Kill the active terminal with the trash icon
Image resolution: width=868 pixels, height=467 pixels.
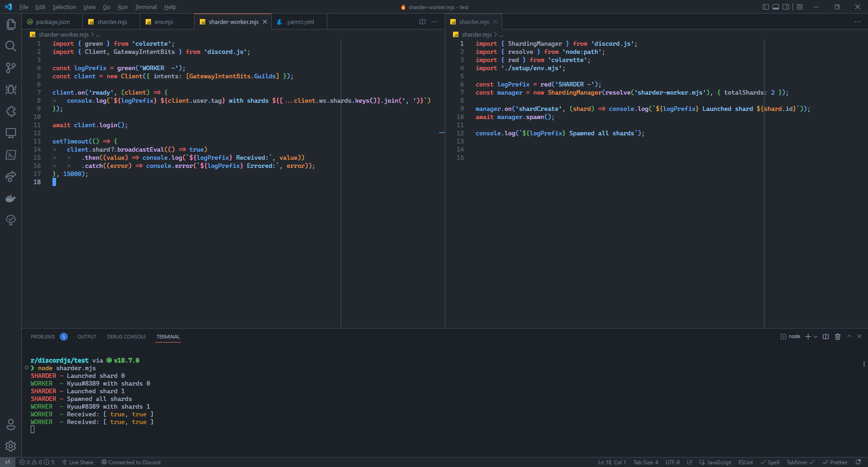[838, 336]
